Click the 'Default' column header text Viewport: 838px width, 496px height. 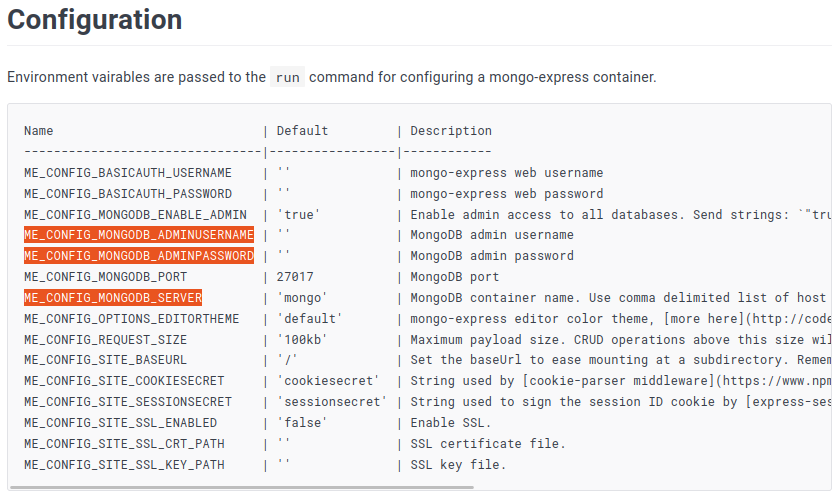(x=302, y=131)
